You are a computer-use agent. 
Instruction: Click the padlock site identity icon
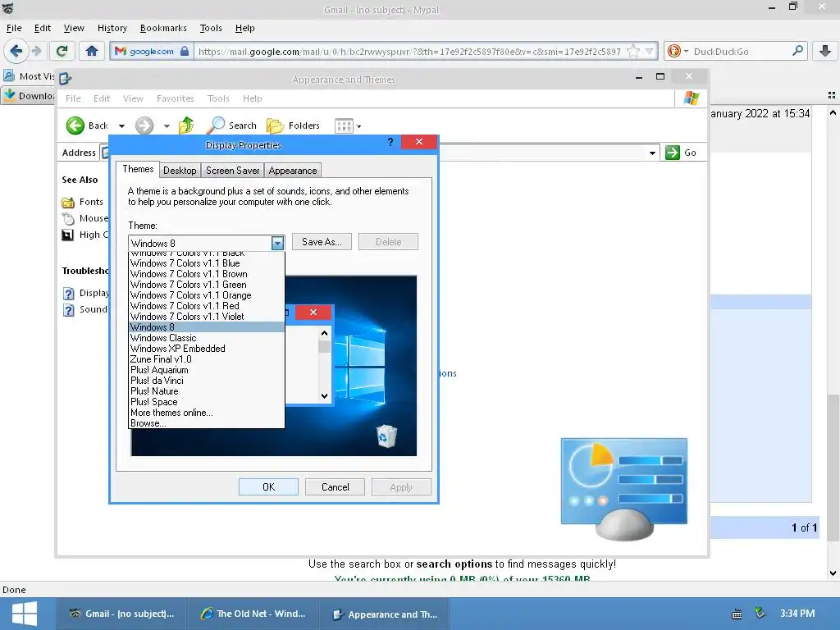coord(185,52)
